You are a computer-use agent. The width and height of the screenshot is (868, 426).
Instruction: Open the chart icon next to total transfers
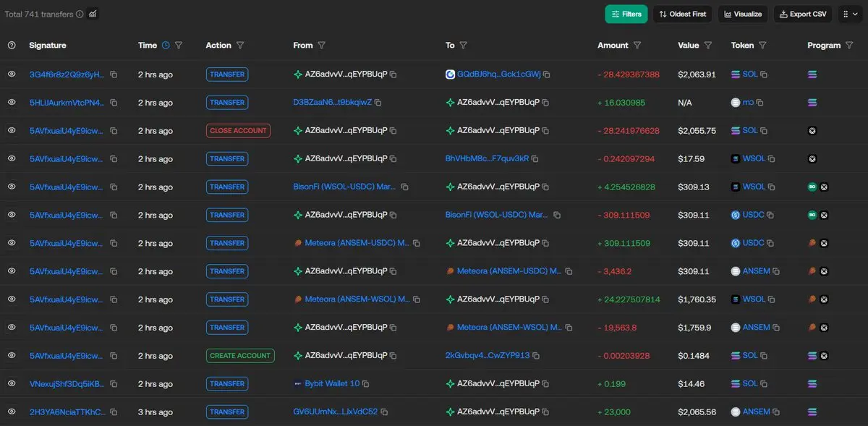click(x=93, y=14)
